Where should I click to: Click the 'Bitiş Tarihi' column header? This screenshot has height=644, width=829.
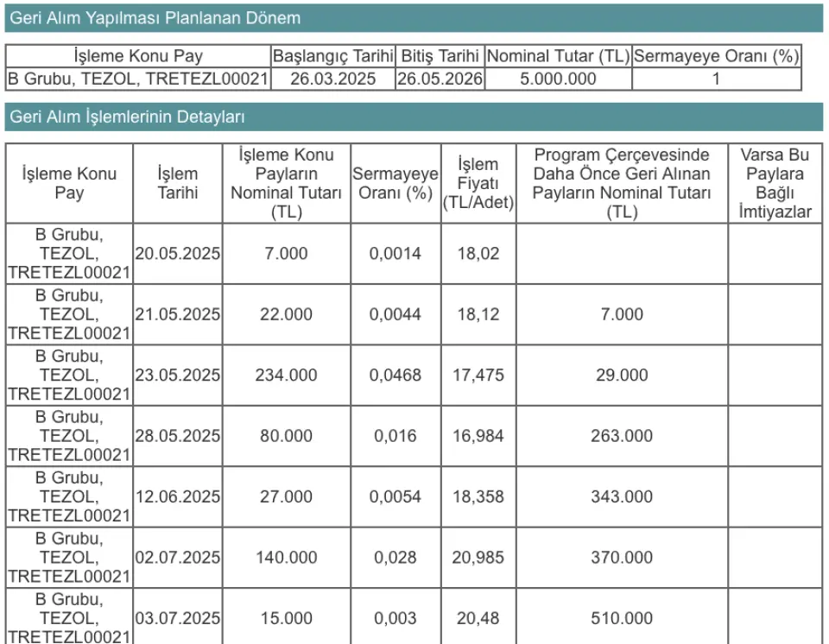(x=440, y=56)
